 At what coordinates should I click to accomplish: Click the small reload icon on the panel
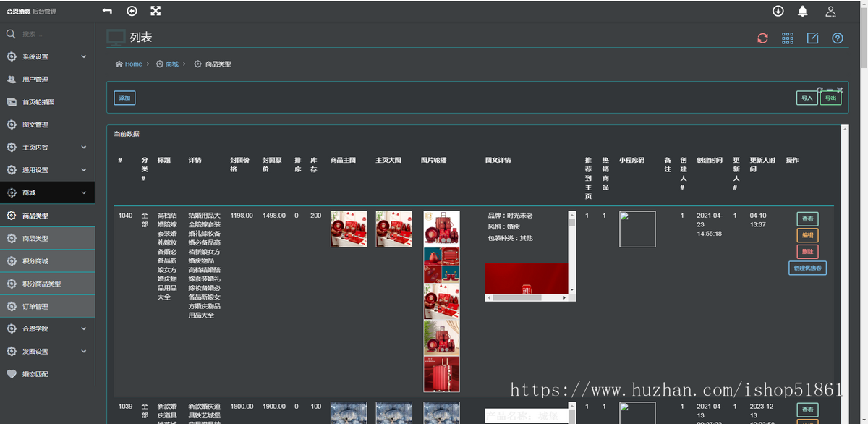820,90
